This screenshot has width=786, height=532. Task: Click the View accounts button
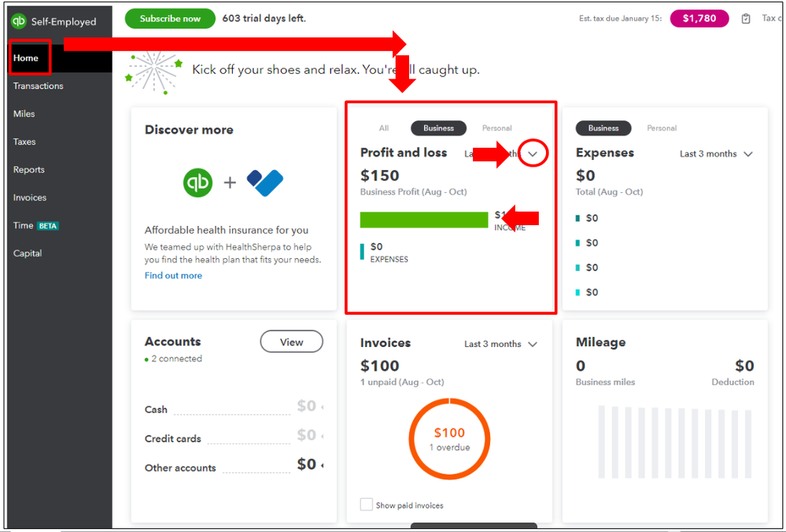(291, 342)
